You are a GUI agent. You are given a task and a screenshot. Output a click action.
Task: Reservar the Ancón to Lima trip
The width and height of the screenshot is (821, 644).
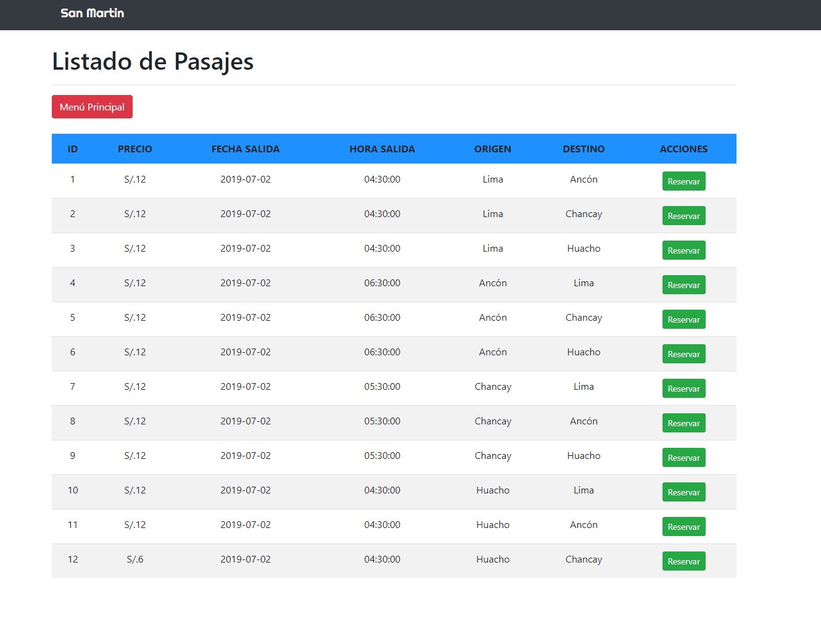point(683,284)
